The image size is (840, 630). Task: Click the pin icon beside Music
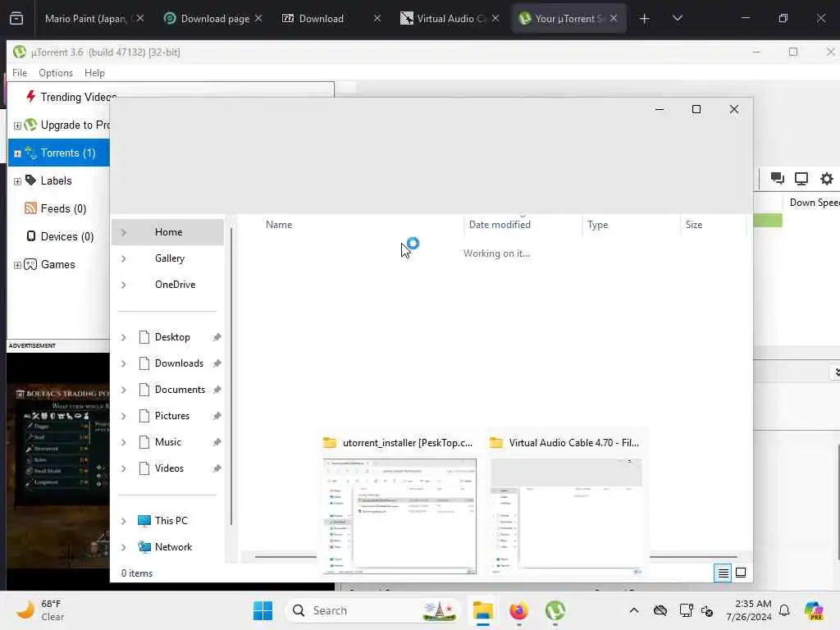(217, 442)
